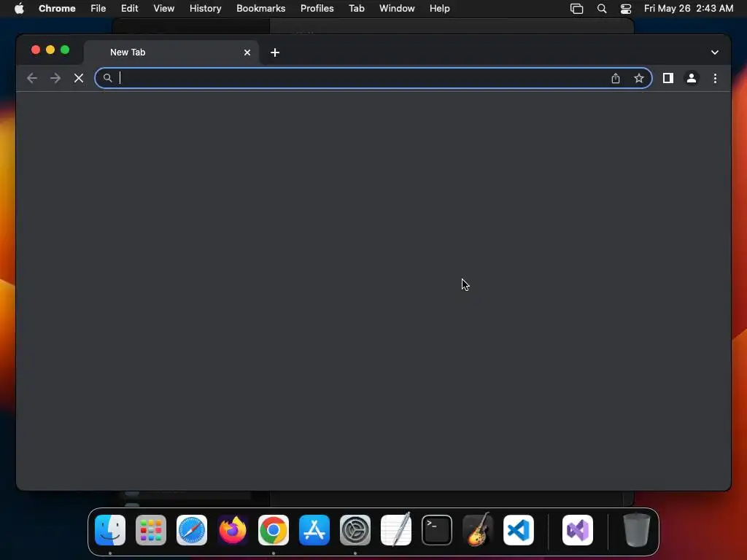Open the Bookmarks menu

[260, 8]
